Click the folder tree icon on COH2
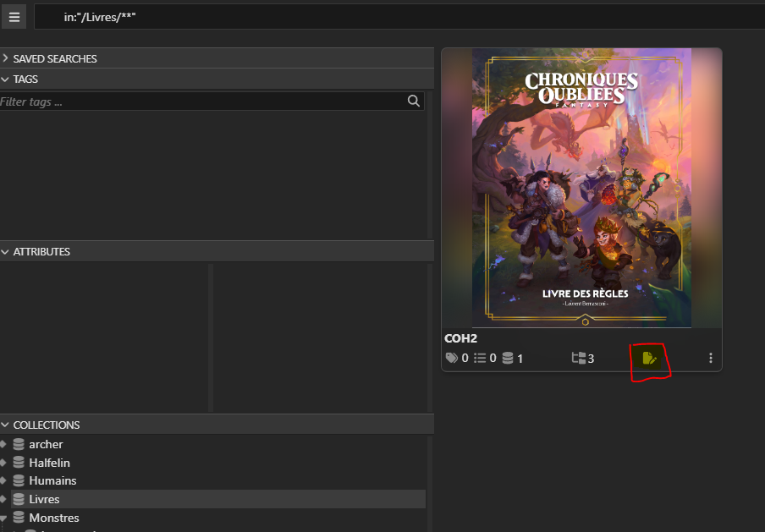765x532 pixels. pos(579,358)
